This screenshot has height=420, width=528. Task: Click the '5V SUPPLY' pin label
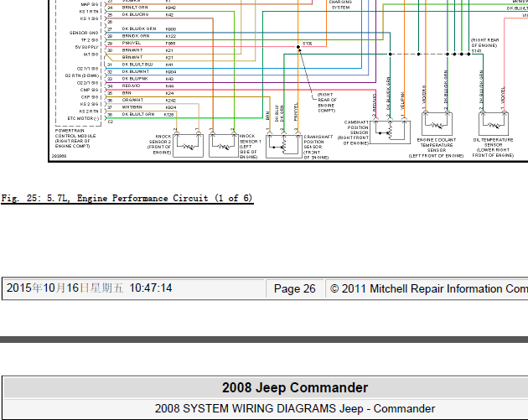86,47
